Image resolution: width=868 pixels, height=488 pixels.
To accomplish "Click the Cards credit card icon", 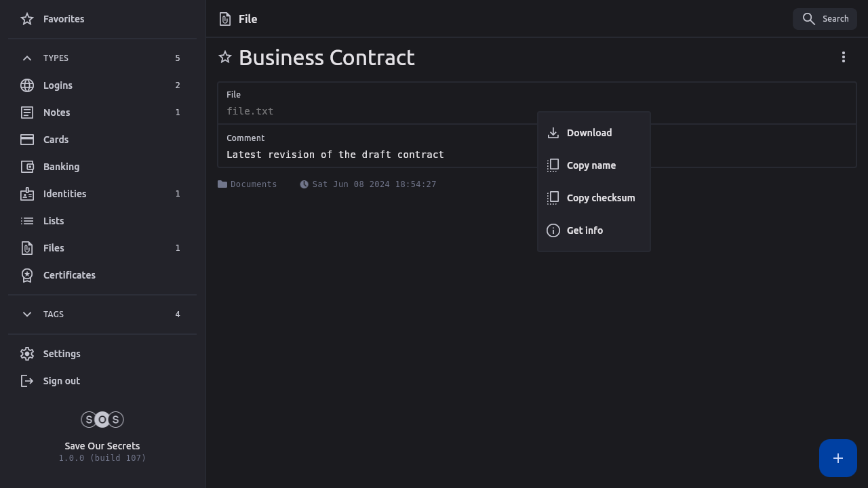I will pos(27,140).
